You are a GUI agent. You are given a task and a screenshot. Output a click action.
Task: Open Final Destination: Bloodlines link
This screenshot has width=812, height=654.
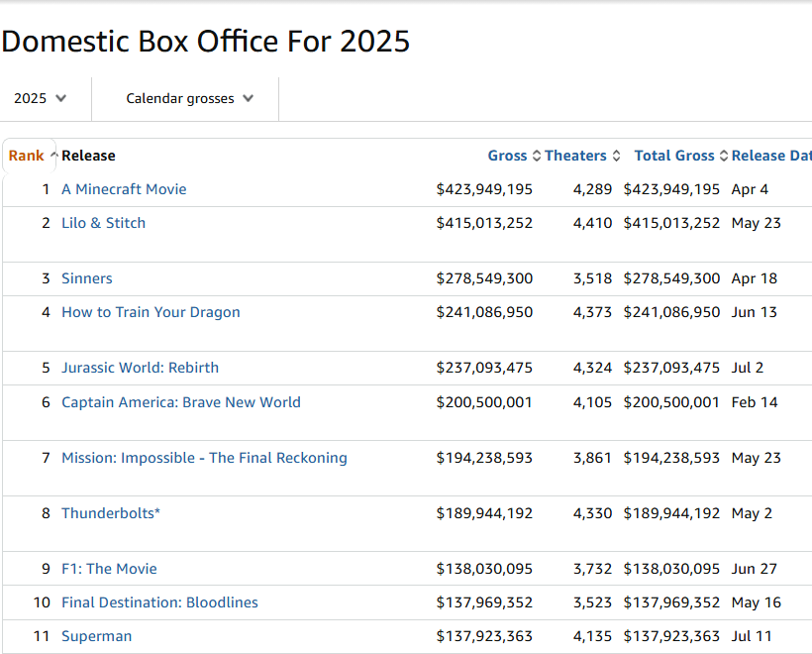point(159,602)
